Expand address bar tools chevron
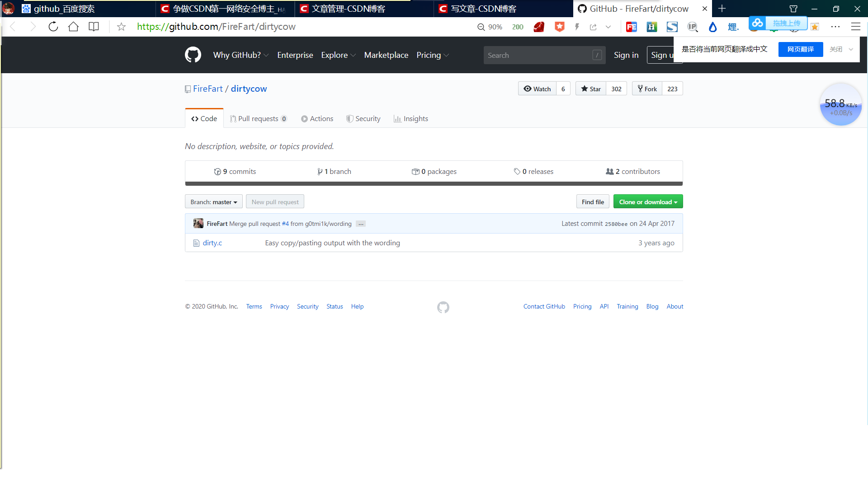This screenshot has height=487, width=868. coord(609,27)
